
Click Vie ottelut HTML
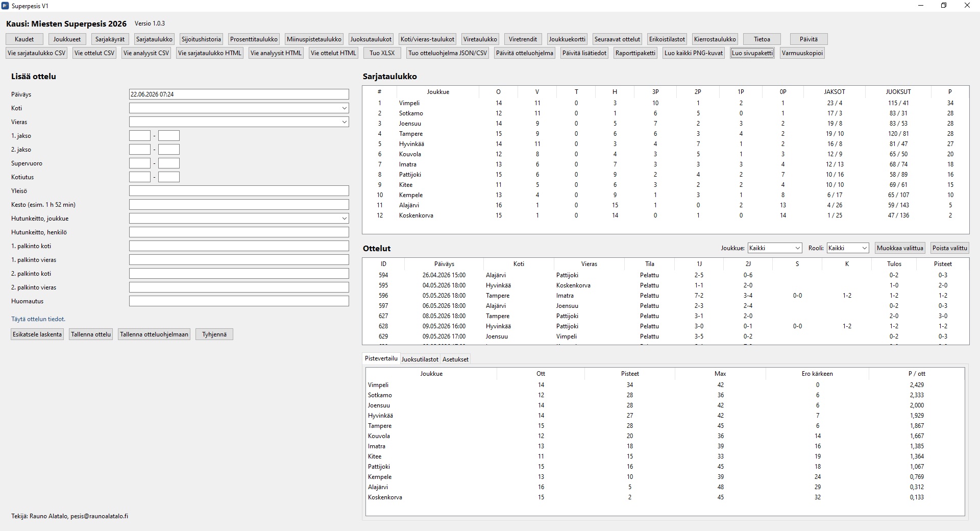pos(333,53)
